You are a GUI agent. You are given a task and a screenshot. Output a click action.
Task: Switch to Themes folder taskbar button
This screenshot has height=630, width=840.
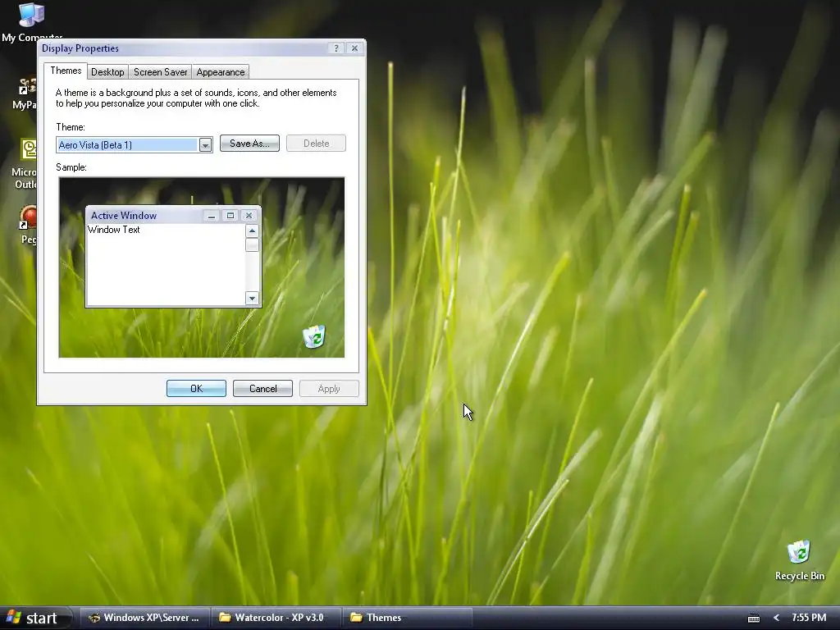tap(407, 618)
